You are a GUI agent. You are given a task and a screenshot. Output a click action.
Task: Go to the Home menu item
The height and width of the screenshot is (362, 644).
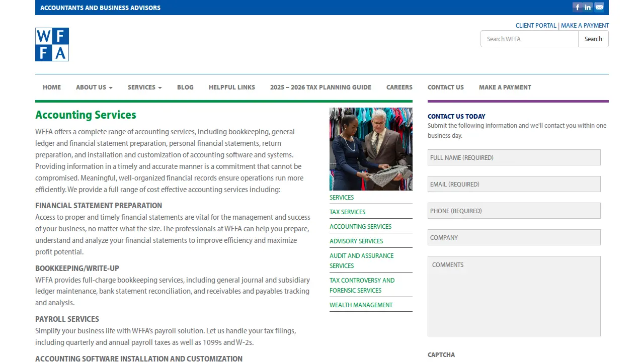[52, 87]
